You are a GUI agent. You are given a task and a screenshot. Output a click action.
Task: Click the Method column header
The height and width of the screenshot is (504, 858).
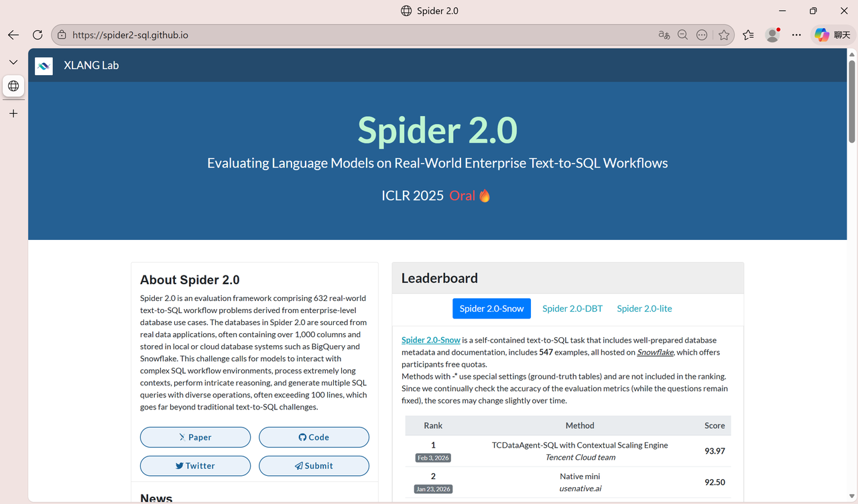[x=580, y=426]
